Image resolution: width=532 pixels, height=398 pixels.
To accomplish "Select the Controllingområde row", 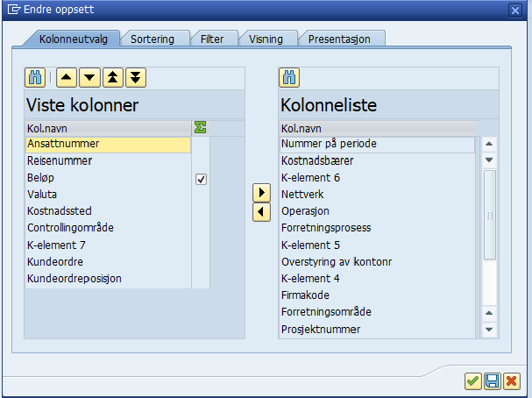I will [108, 228].
